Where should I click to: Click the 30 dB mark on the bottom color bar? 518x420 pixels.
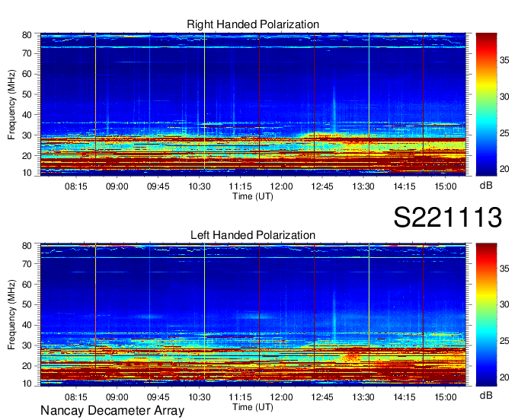tap(504, 304)
